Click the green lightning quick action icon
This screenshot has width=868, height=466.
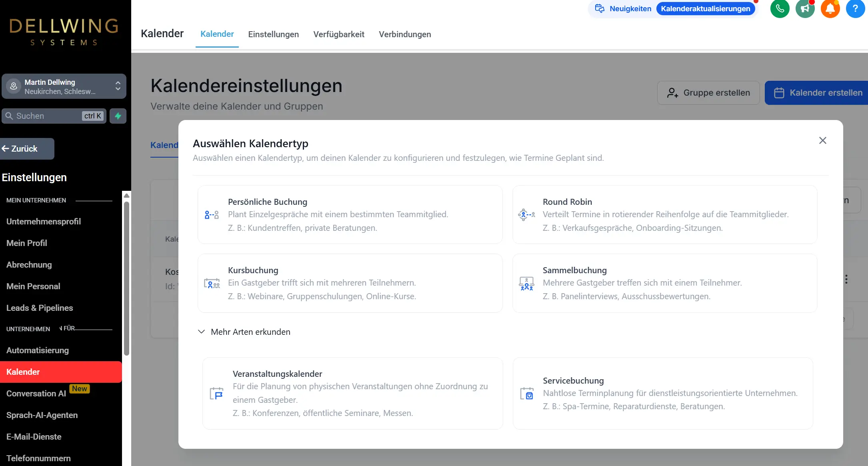(118, 116)
